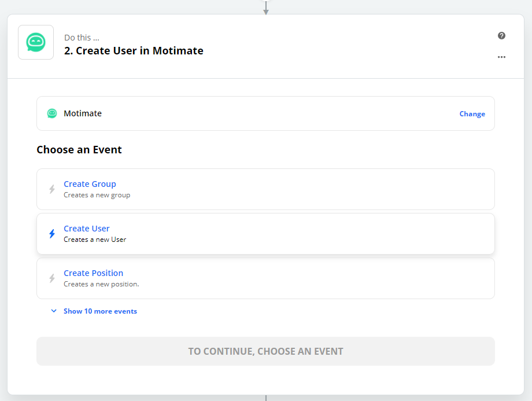532x401 pixels.
Task: Click the 'Creates a new group' description
Action: click(x=97, y=195)
